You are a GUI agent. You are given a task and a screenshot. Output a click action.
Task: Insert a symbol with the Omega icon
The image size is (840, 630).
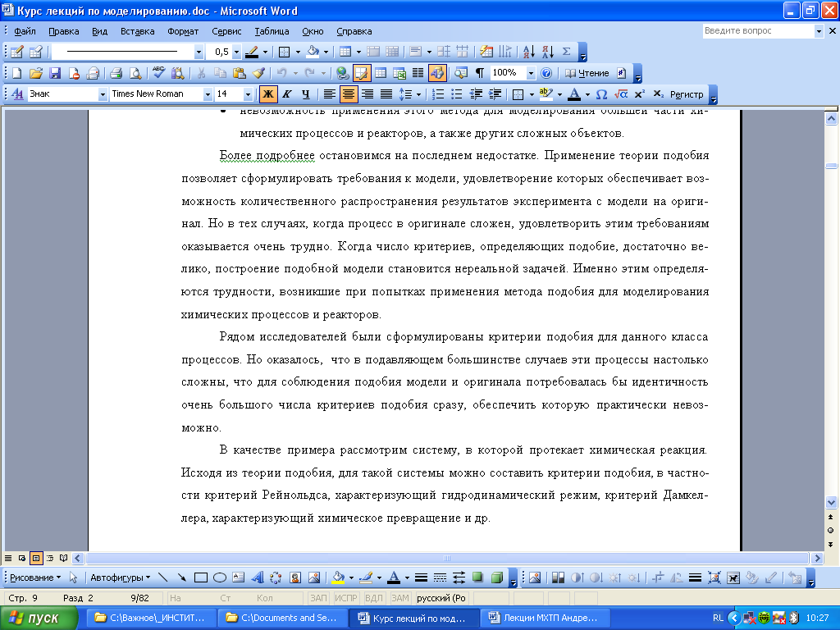(x=601, y=94)
